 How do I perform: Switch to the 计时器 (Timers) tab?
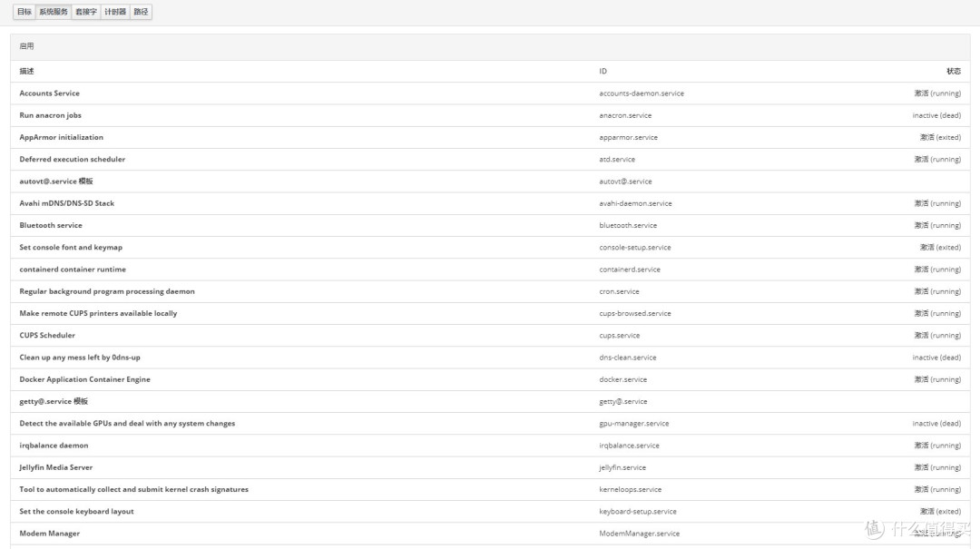115,12
